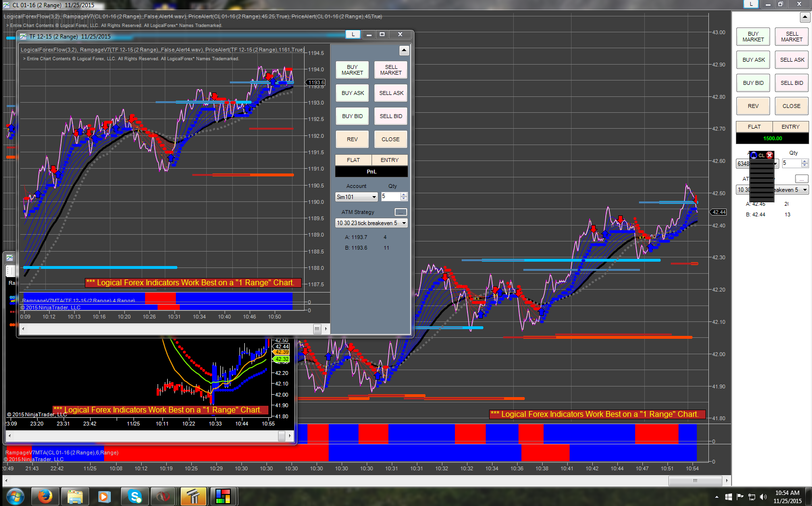Click SELL MARKET in CL window

tap(792, 37)
